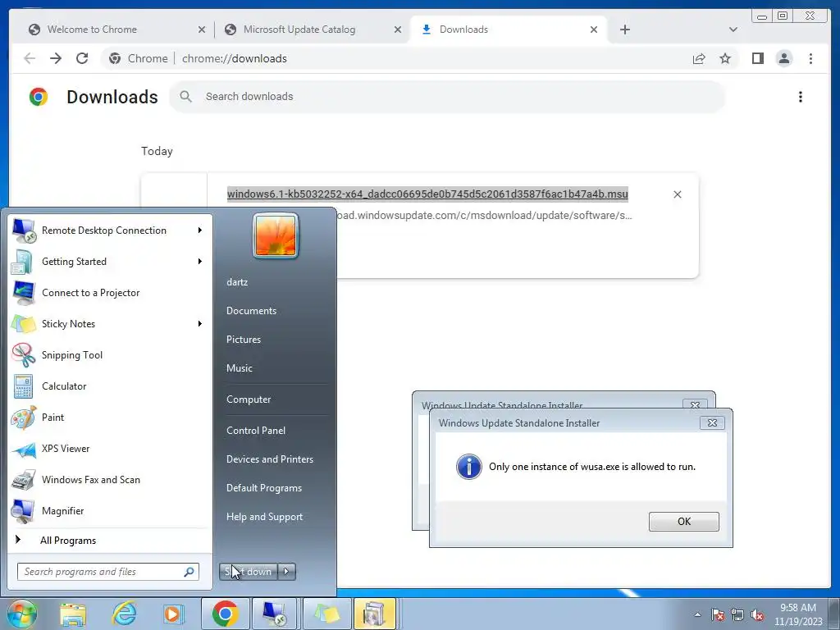
Task: Click the Windows Fax and Scan icon
Action: pyautogui.click(x=24, y=480)
